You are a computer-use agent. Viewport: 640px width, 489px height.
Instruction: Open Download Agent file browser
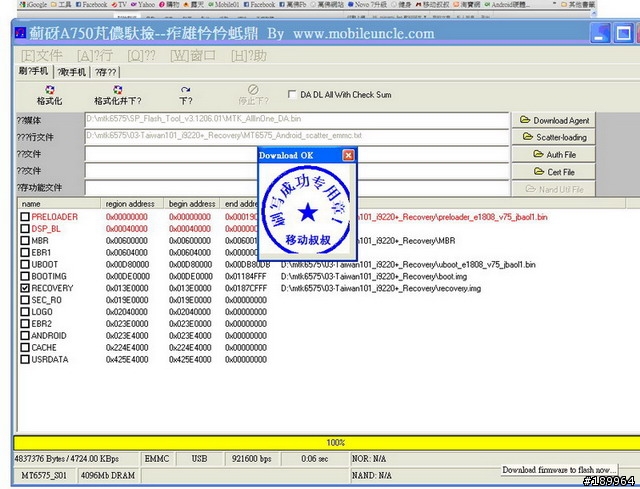coord(554,120)
